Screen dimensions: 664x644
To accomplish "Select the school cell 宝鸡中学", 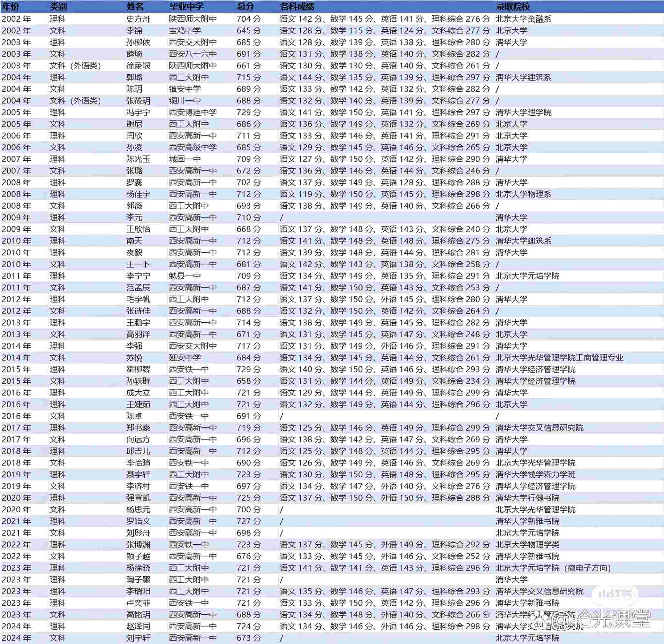I will click(185, 30).
